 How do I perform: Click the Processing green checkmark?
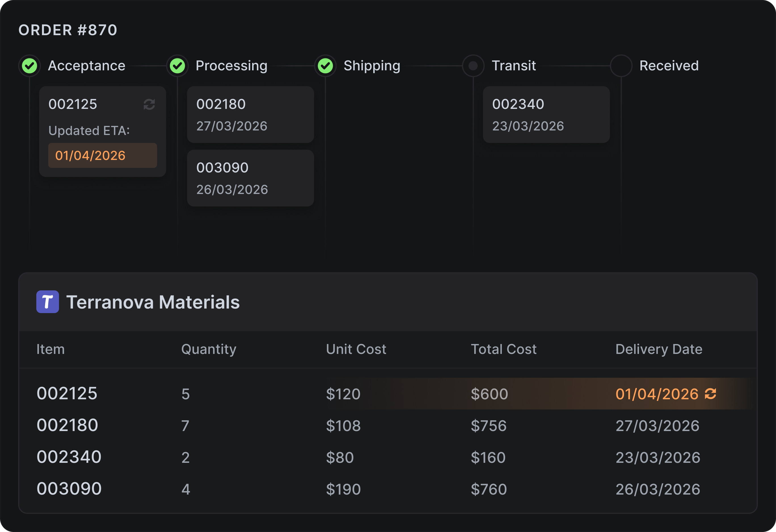[177, 66]
